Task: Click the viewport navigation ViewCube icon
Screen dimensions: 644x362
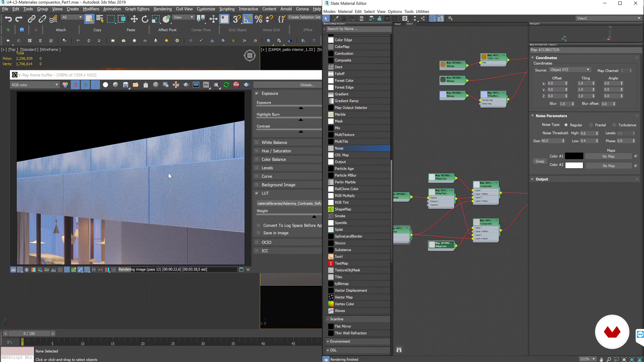Action: click(250, 55)
